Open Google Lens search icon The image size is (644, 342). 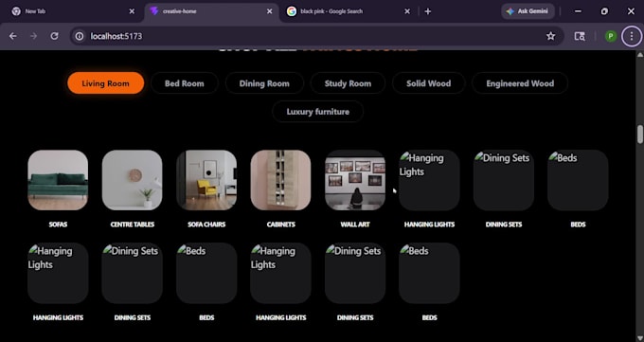click(x=580, y=36)
